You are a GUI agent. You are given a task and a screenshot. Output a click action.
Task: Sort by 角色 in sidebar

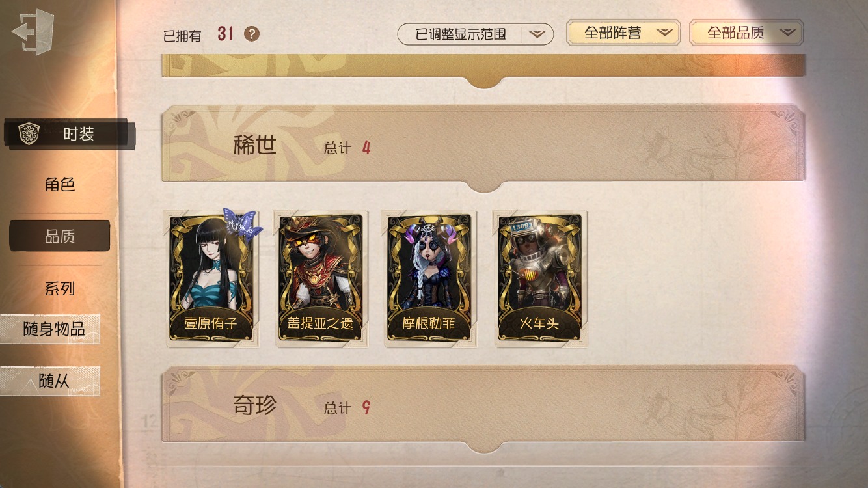click(60, 185)
